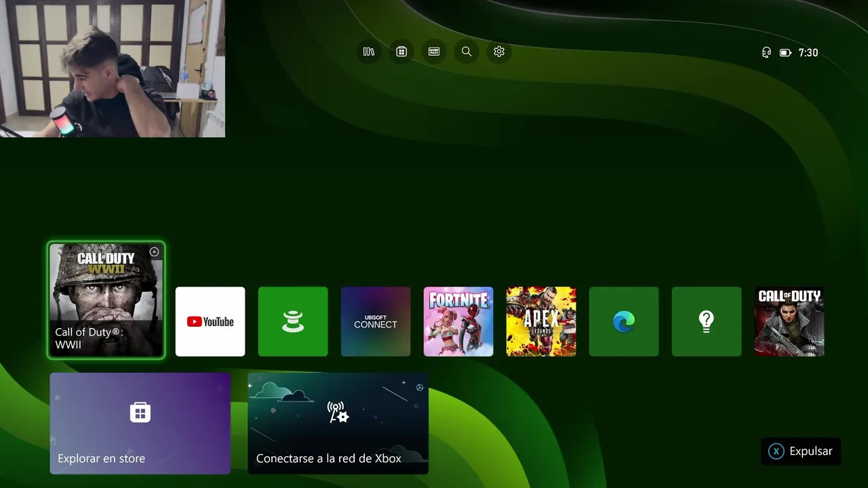Open the YouTube app tile
The image size is (868, 488).
[x=210, y=321]
